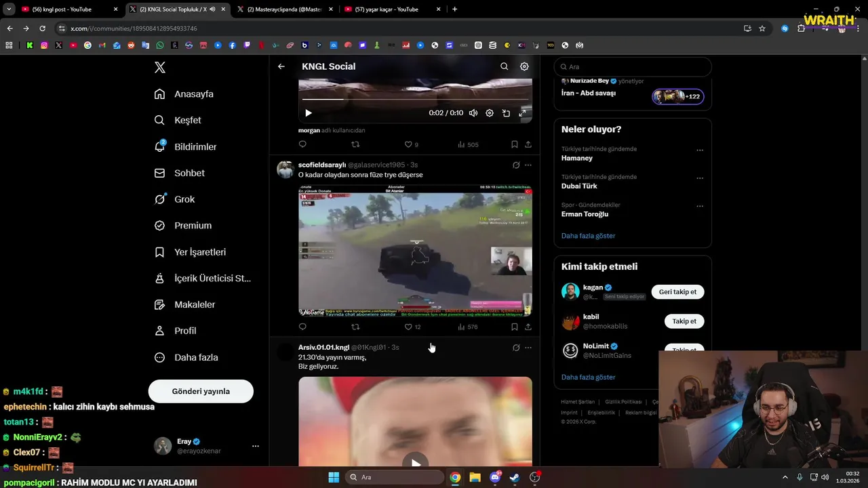Open Grok action on scofieldsaraylı post
This screenshot has height=488, width=868.
[x=516, y=165]
